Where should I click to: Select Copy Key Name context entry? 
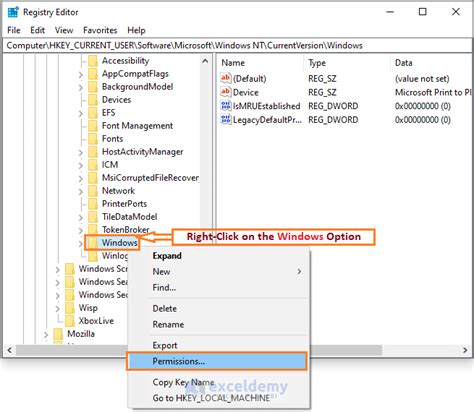tap(183, 382)
